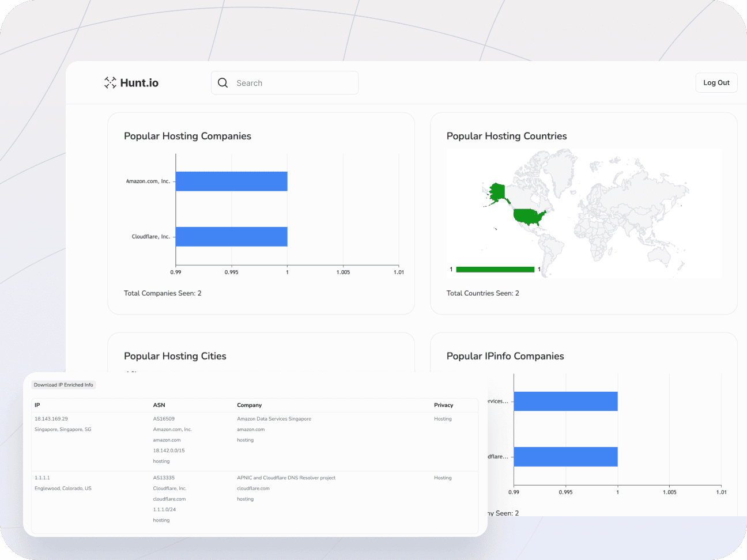747x560 pixels.
Task: Click 'Englewood, Colorado, US' location text
Action: tap(63, 488)
